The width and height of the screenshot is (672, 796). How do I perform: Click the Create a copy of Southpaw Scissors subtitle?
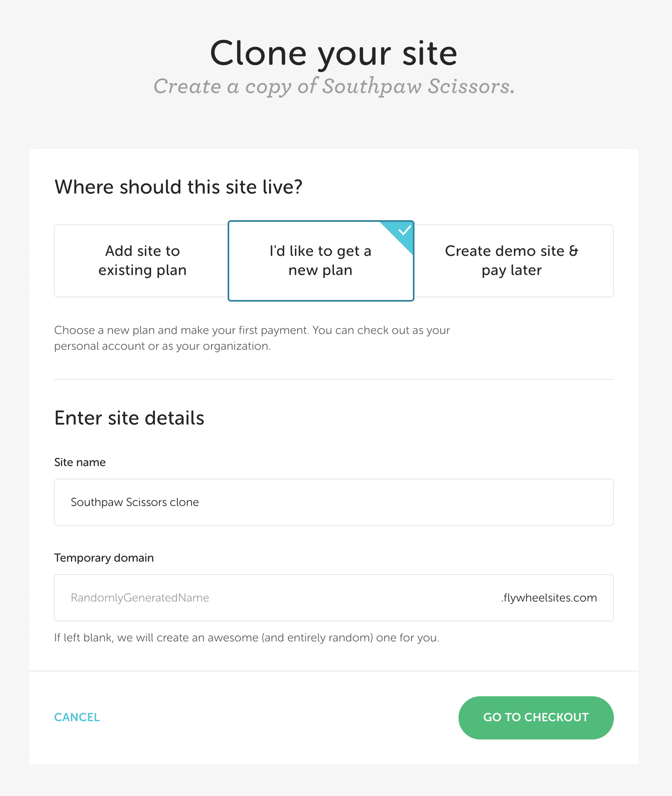[334, 86]
